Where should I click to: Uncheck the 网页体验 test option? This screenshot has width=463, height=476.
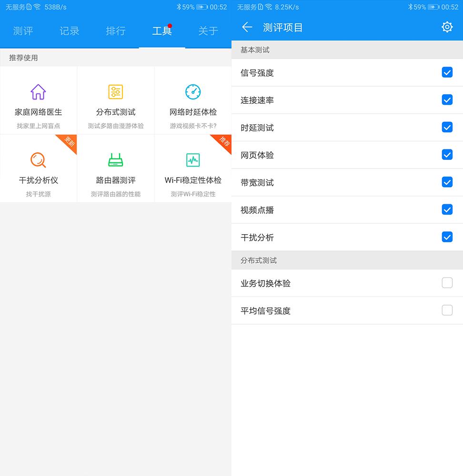pos(447,155)
